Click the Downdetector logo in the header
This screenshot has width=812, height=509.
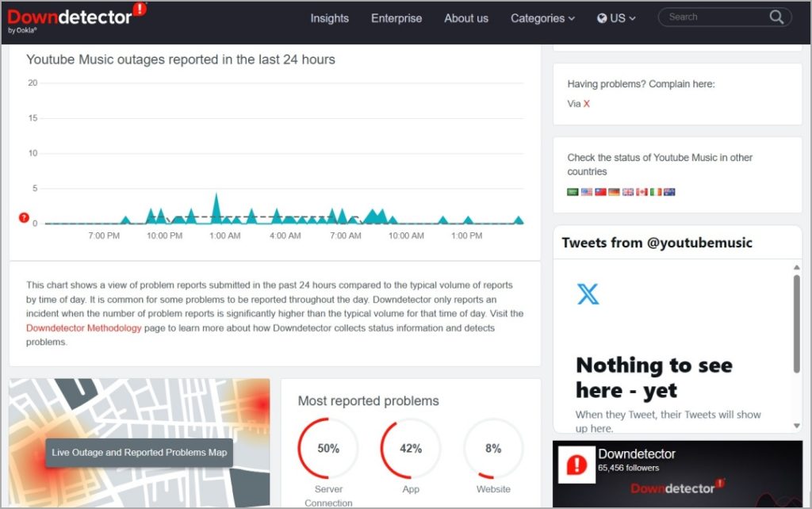(77, 17)
